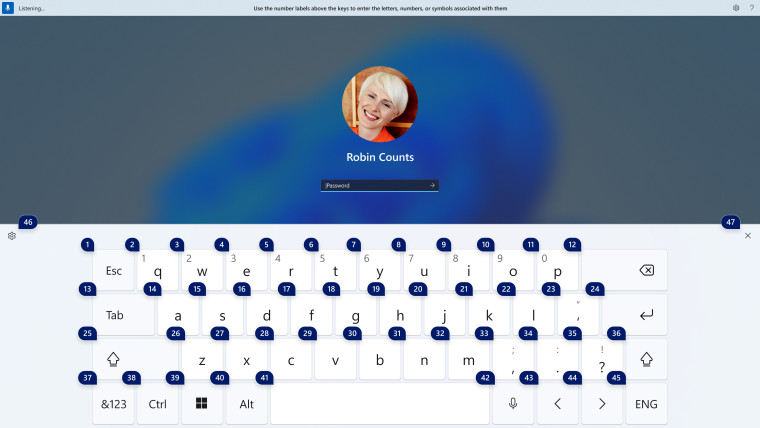Open voice access help question mark
Screen dimensions: 760x428
tap(751, 7)
